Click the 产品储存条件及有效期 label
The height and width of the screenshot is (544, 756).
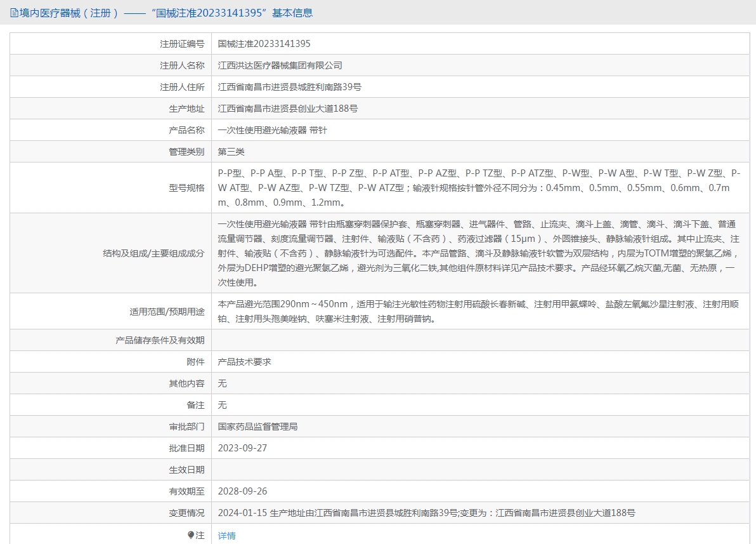[160, 340]
